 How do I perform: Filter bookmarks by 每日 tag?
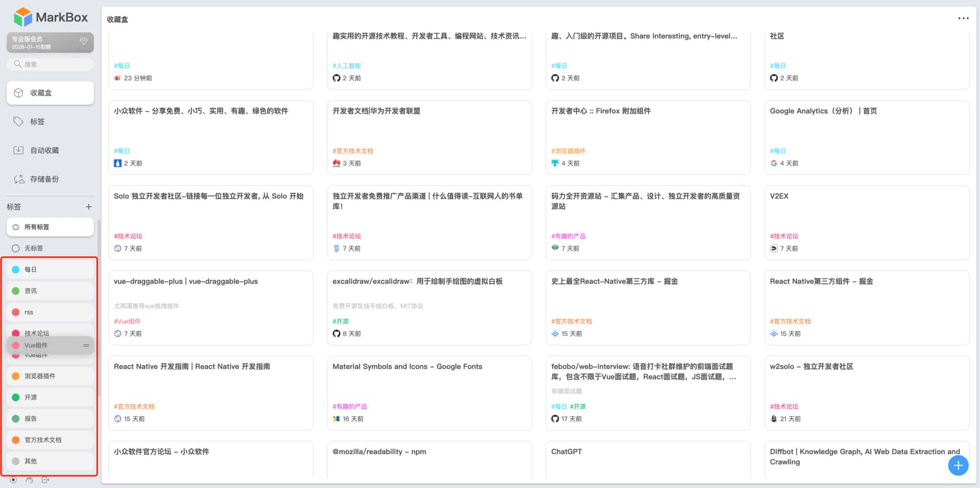[50, 269]
